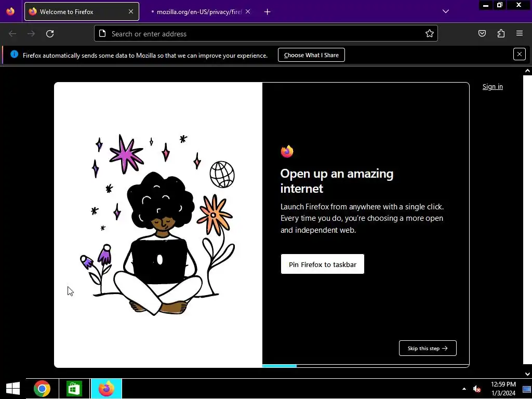The image size is (532, 399).
Task: Open the Windows Start menu
Action: (13, 389)
